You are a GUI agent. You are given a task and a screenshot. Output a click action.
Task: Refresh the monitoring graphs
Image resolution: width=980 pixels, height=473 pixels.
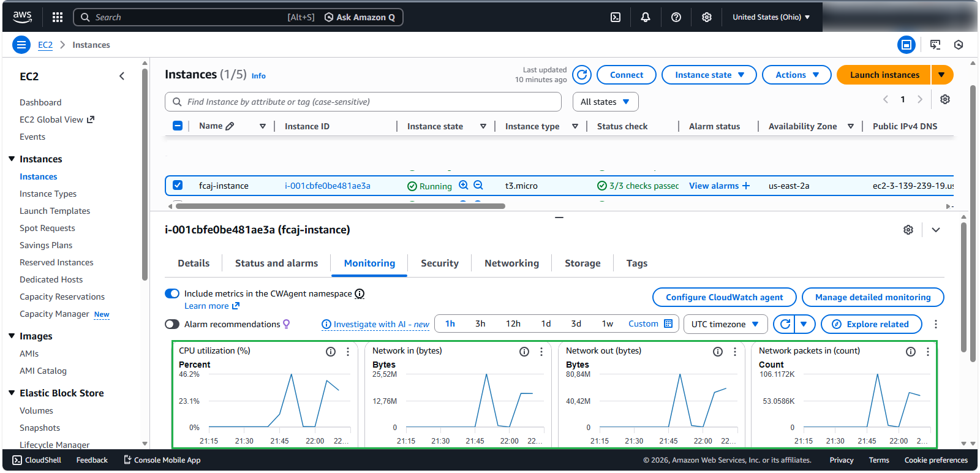point(785,324)
